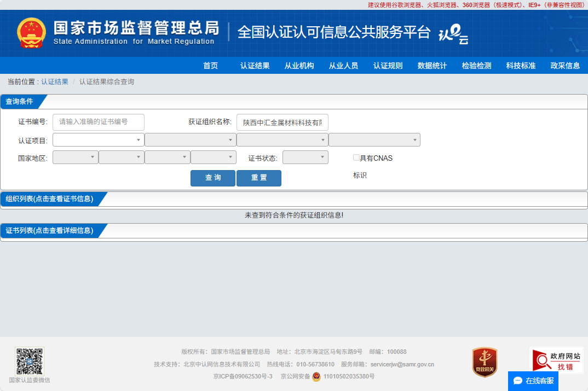
Task: Click the red browser recommendation notice
Action: [476, 5]
